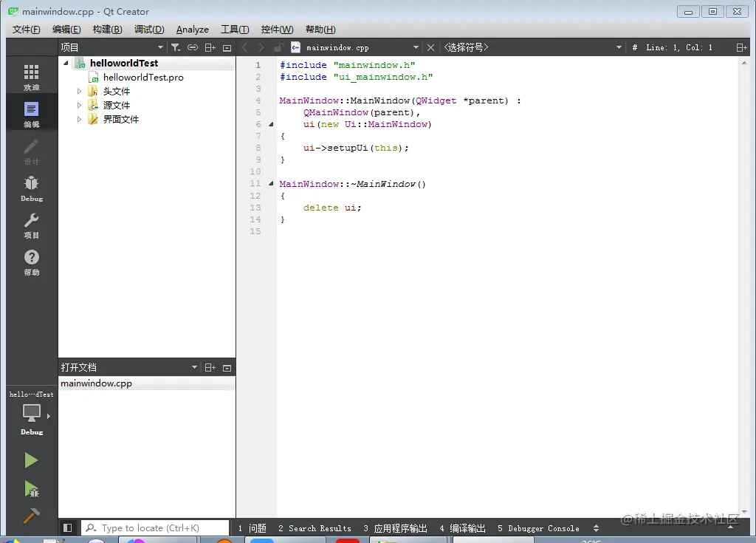Go forward in editor navigation history
This screenshot has height=543, width=756.
(x=261, y=47)
